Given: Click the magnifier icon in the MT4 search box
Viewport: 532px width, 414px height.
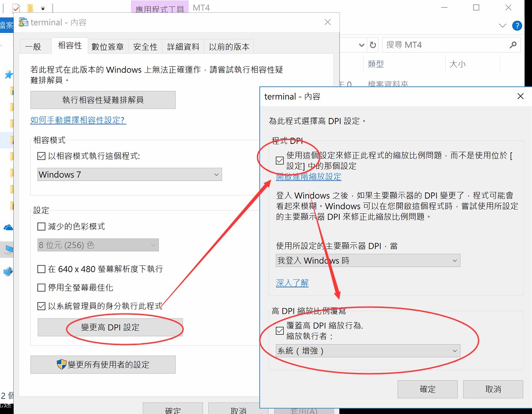Looking at the screenshot, I should (513, 45).
